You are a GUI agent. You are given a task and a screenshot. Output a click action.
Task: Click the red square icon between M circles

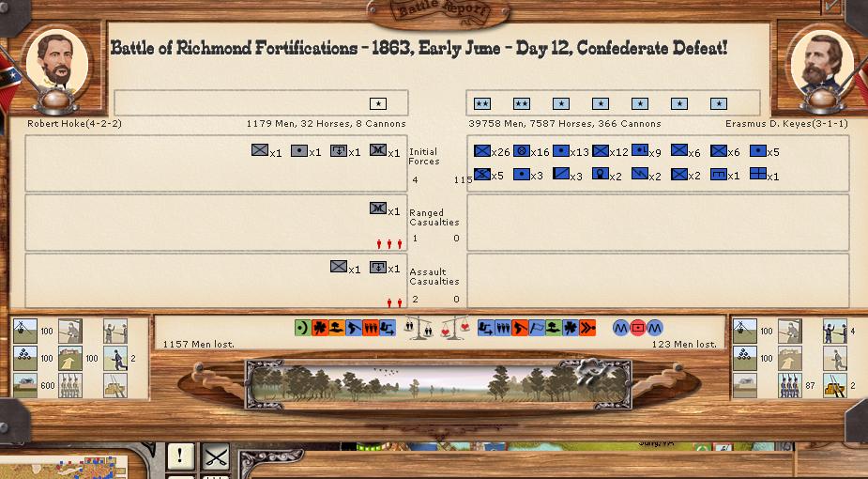637,328
